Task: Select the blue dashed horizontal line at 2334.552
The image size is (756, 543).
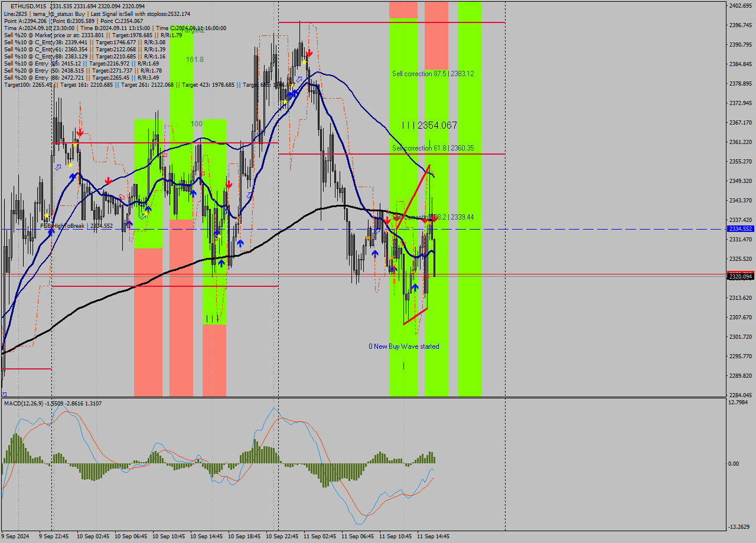Action: (363, 229)
